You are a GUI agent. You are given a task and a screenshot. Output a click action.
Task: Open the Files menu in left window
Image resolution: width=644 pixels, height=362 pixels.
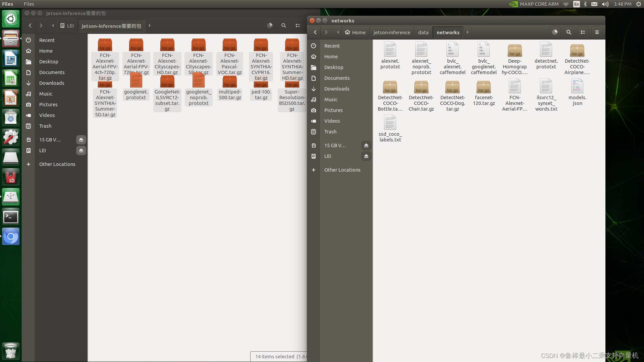pyautogui.click(x=29, y=4)
